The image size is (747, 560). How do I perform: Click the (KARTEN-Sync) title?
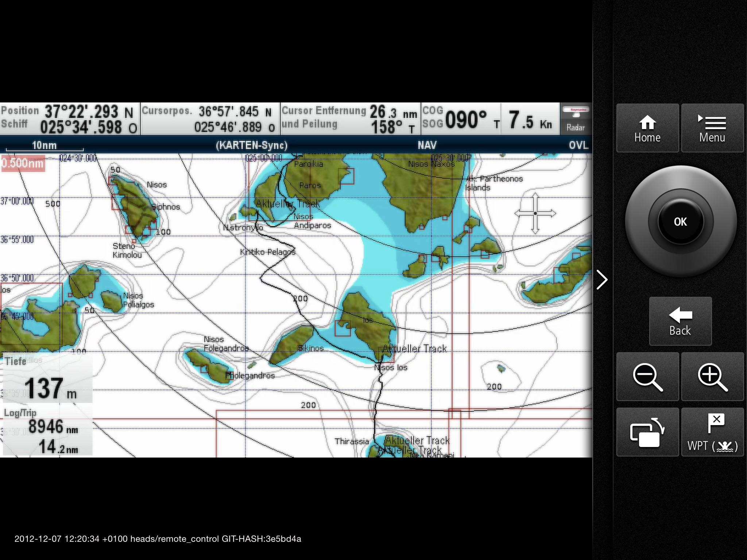252,145
